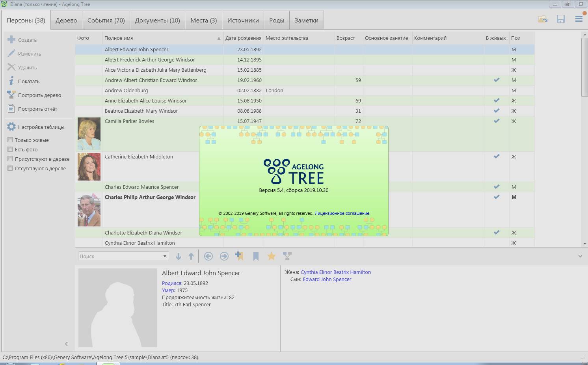Screen dimensions: 588x365
Task: Find next with the down arrow icon
Action: click(179, 257)
